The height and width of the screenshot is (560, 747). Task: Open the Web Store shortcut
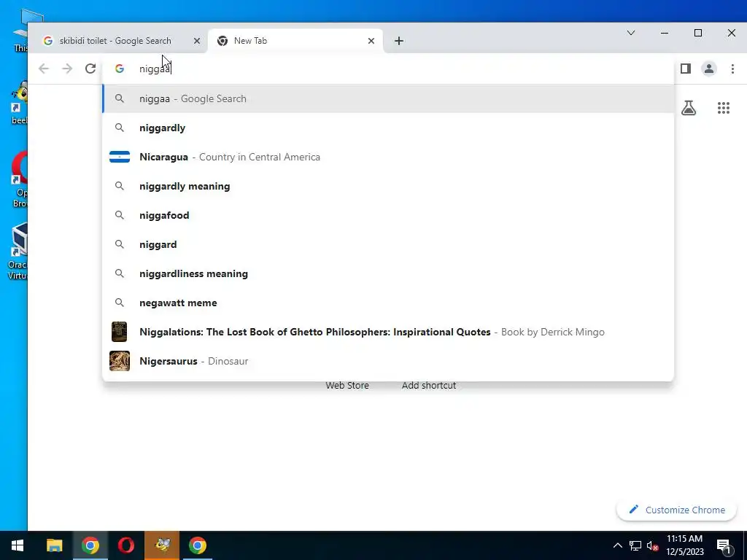pyautogui.click(x=347, y=385)
